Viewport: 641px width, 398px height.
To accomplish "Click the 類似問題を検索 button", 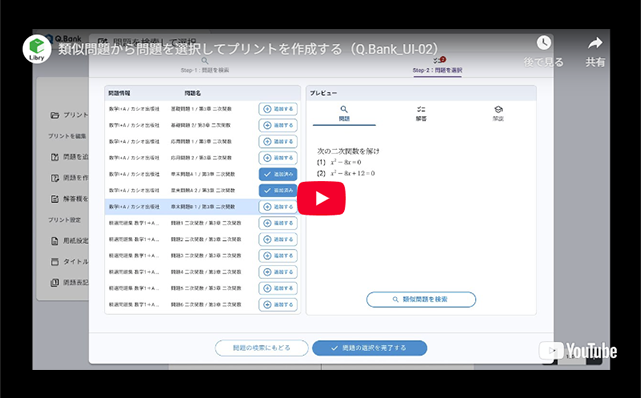I will coord(421,300).
